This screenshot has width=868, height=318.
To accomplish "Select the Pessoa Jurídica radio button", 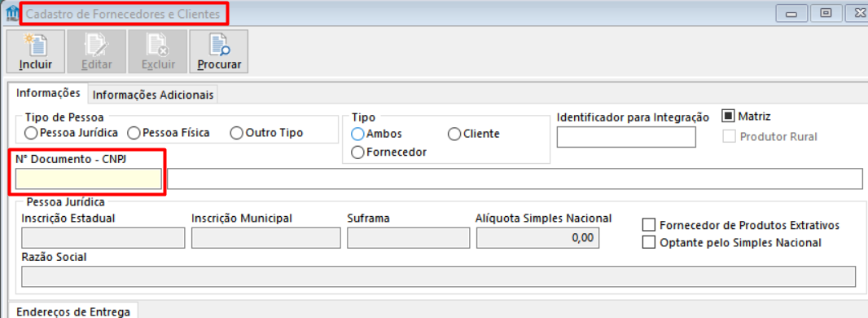I will (x=31, y=133).
